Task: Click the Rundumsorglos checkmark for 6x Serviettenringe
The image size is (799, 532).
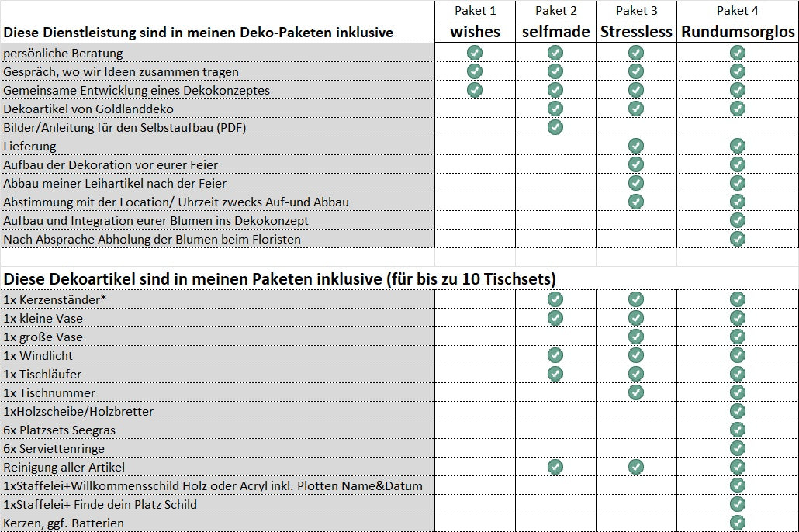Action: pos(738,448)
